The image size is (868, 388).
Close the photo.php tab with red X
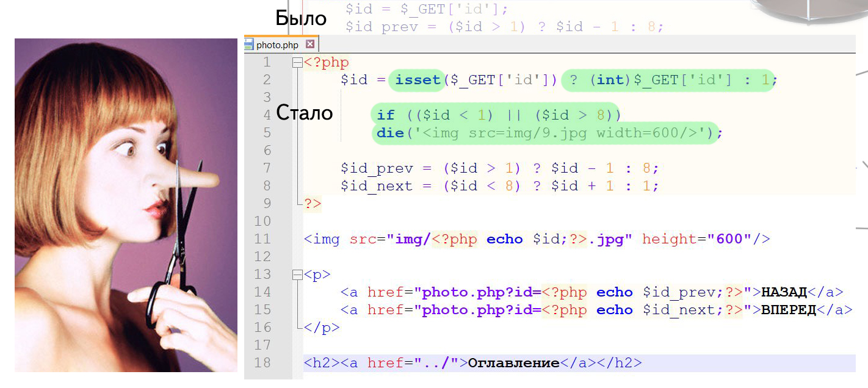pyautogui.click(x=310, y=45)
